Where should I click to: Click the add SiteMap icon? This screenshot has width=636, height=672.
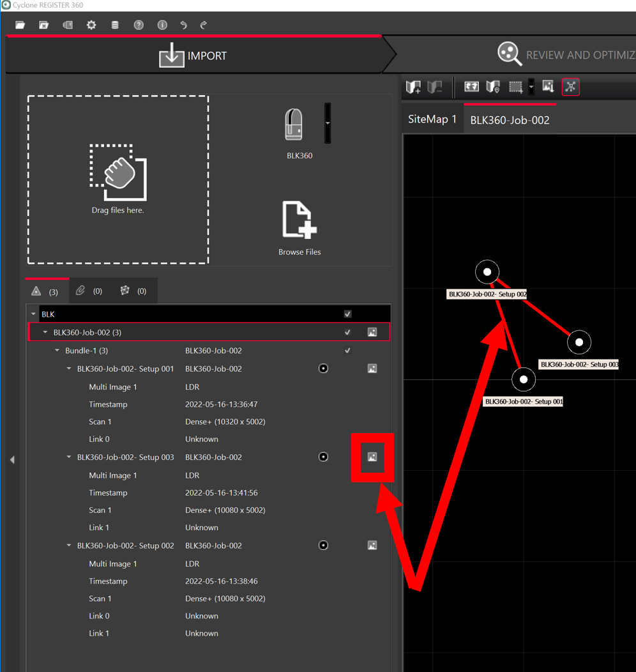click(413, 87)
